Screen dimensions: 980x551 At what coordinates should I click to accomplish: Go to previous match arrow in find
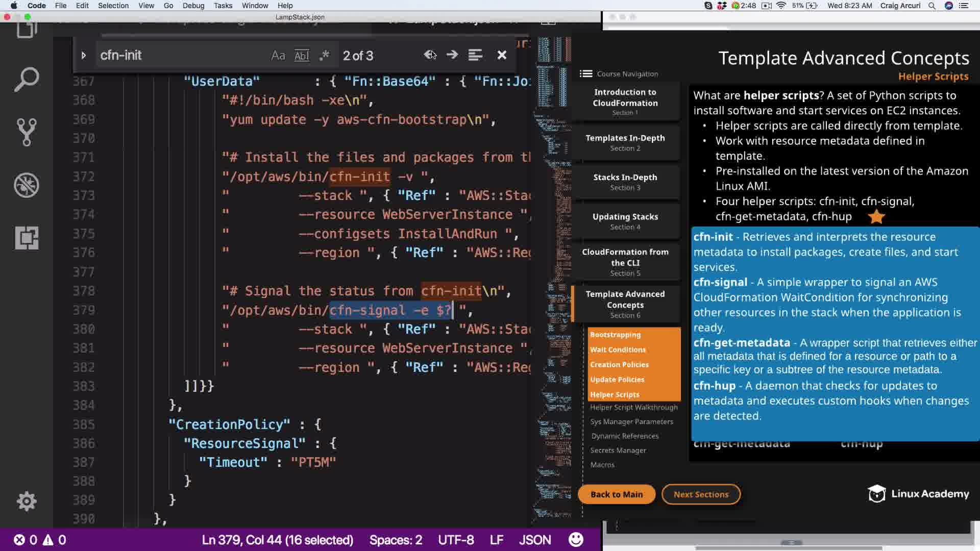[x=429, y=55]
